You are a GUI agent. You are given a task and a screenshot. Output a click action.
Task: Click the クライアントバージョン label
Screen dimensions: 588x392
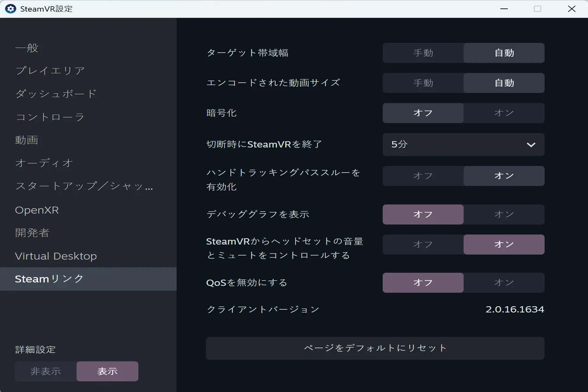coord(263,309)
